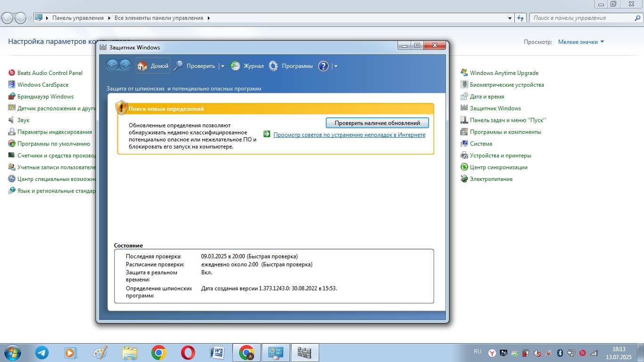Open File Explorer from the taskbar
Screen dimensions: 644x362
pos(129,353)
